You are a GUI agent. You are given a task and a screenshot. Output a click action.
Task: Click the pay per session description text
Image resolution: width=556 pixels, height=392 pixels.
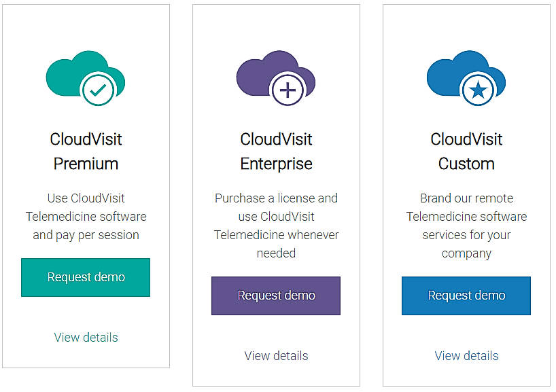coord(86,216)
